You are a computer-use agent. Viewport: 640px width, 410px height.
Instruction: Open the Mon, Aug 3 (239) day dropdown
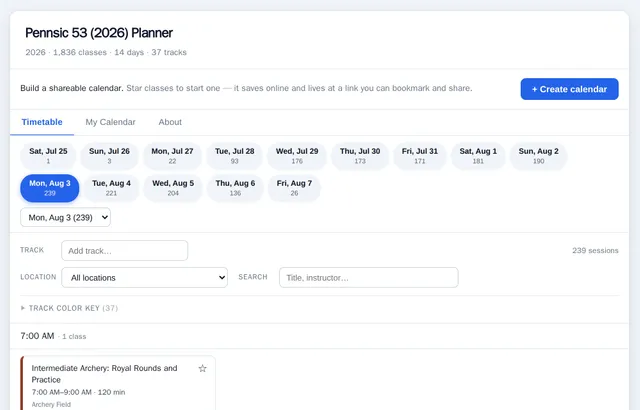point(65,217)
